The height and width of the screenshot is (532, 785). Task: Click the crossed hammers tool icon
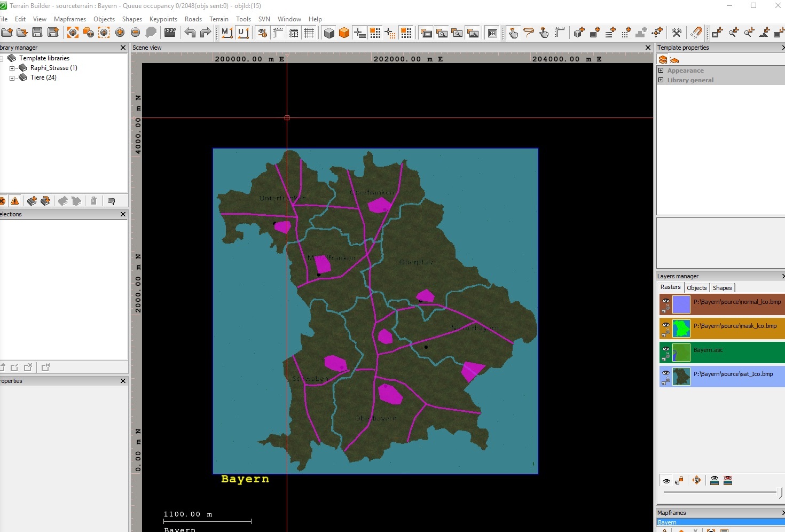click(677, 33)
